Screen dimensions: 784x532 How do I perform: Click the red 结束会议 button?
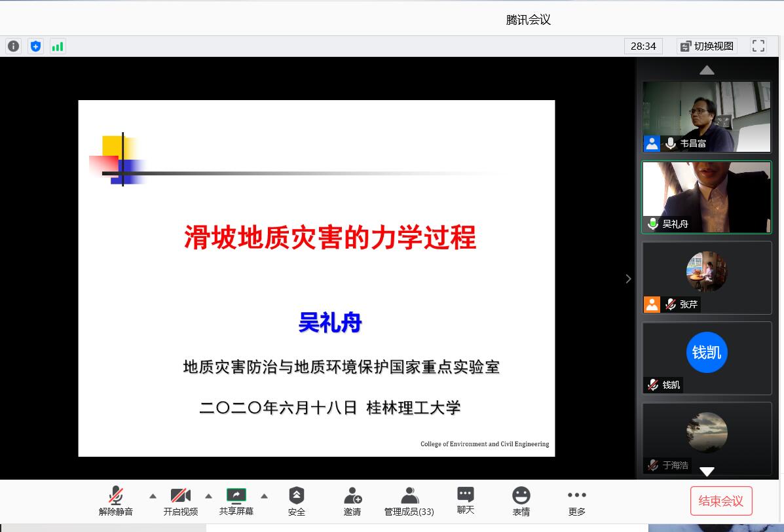[721, 501]
